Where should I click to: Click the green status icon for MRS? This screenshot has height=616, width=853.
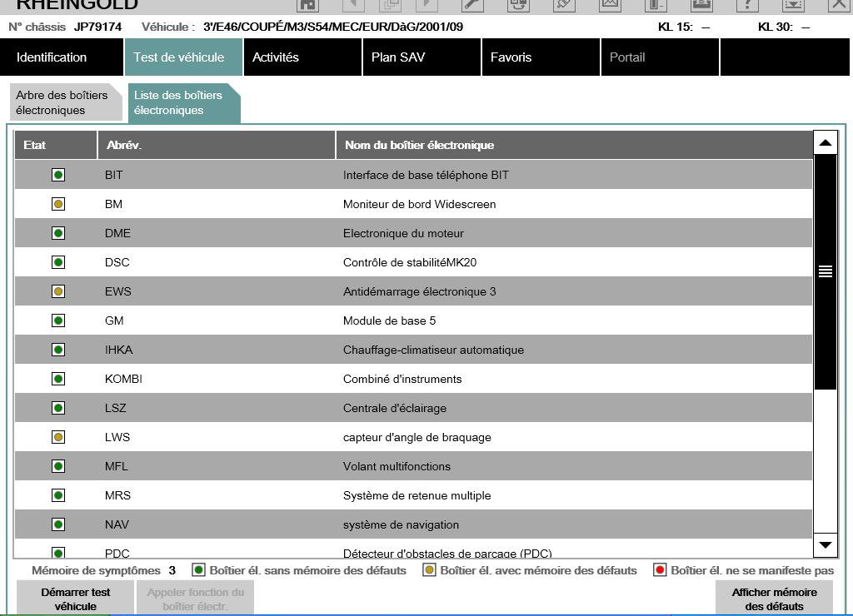(58, 495)
